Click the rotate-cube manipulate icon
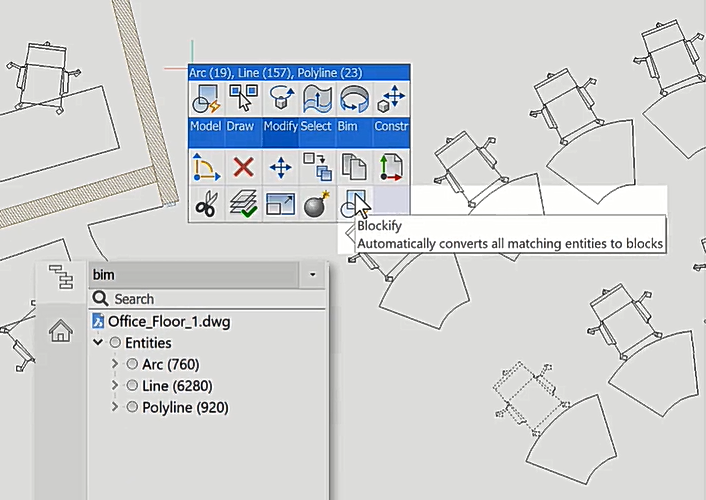This screenshot has width=706, height=500. pyautogui.click(x=281, y=99)
